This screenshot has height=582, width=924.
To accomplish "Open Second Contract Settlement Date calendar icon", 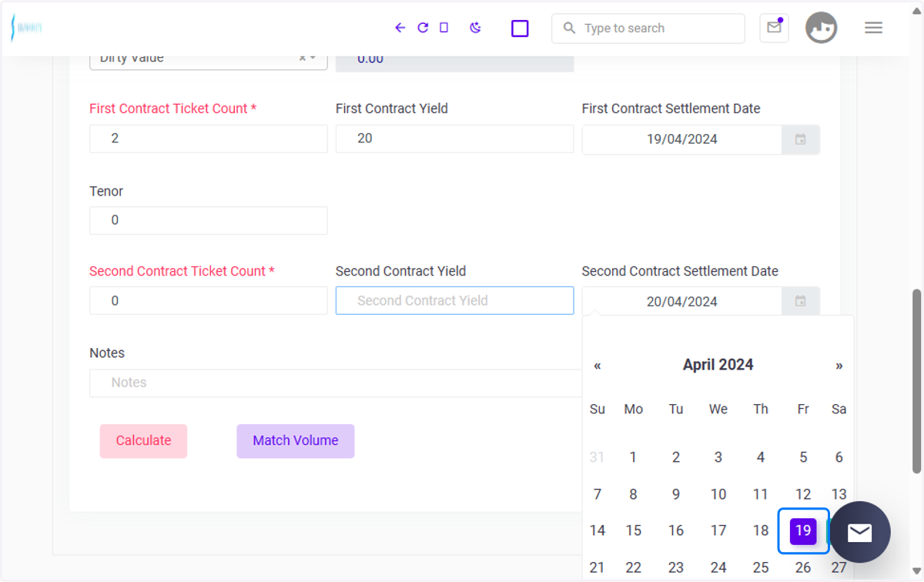I will [801, 301].
